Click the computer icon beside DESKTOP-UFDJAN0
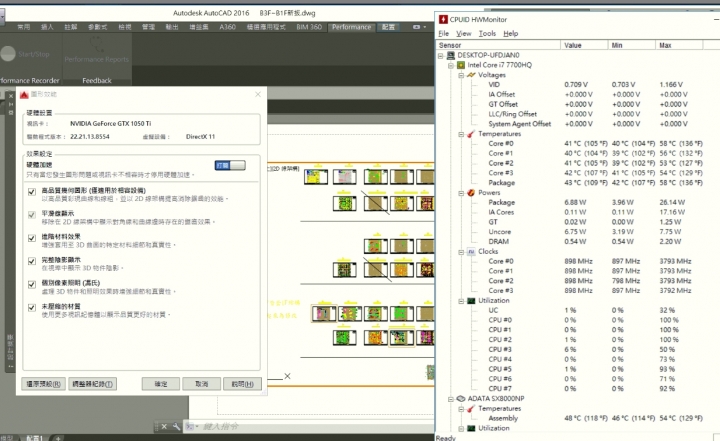The height and width of the screenshot is (441, 720). 451,55
